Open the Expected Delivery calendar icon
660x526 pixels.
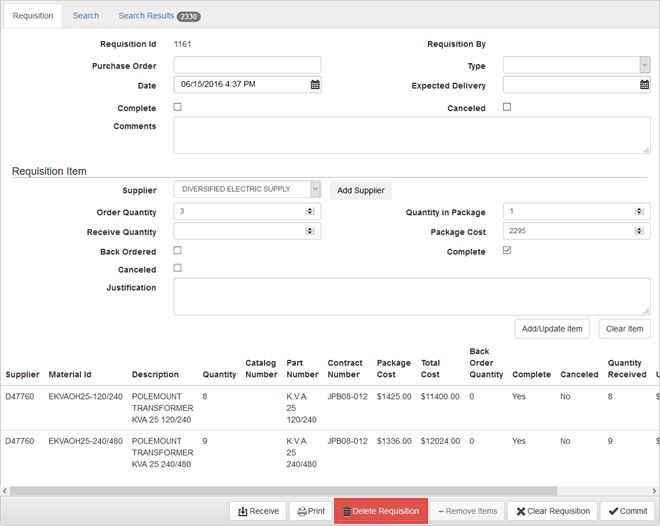pos(644,85)
